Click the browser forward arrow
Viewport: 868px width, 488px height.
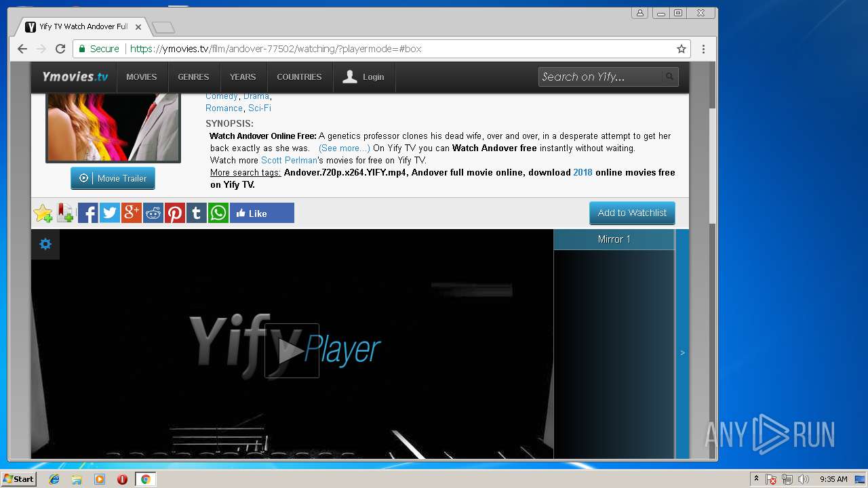click(41, 49)
